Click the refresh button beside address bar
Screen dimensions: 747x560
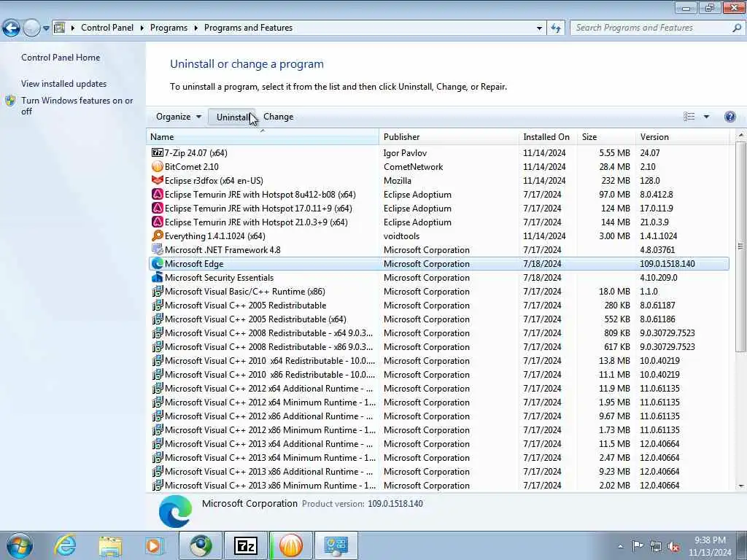(x=556, y=28)
